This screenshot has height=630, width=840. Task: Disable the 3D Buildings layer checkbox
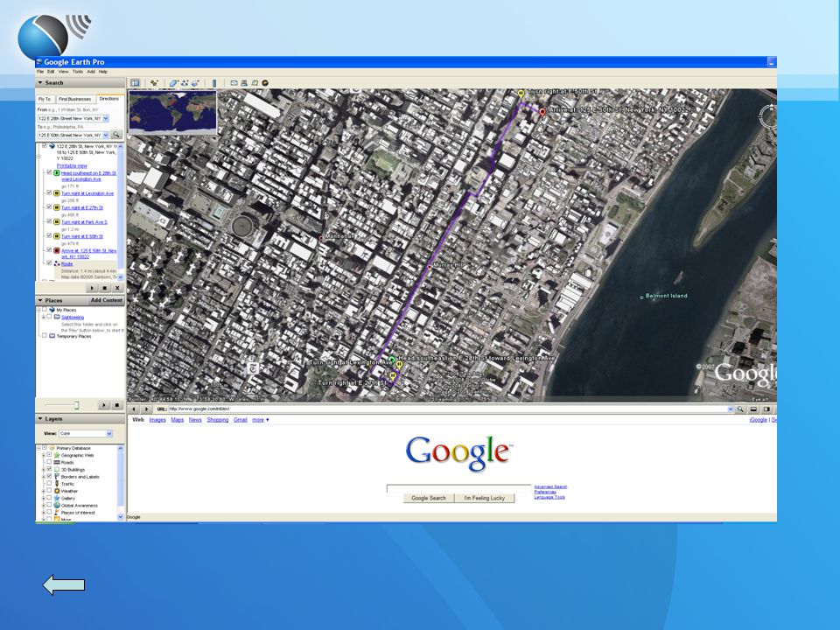pos(49,469)
